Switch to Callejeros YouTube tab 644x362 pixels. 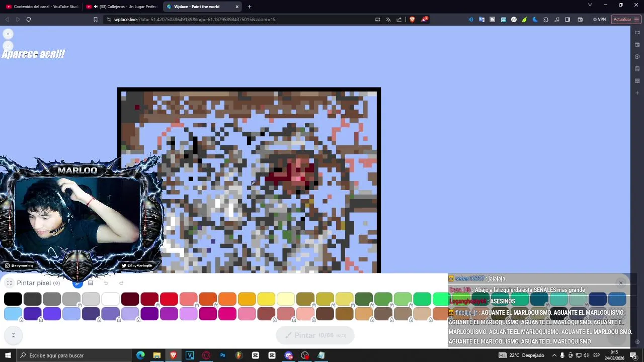pyautogui.click(x=122, y=7)
